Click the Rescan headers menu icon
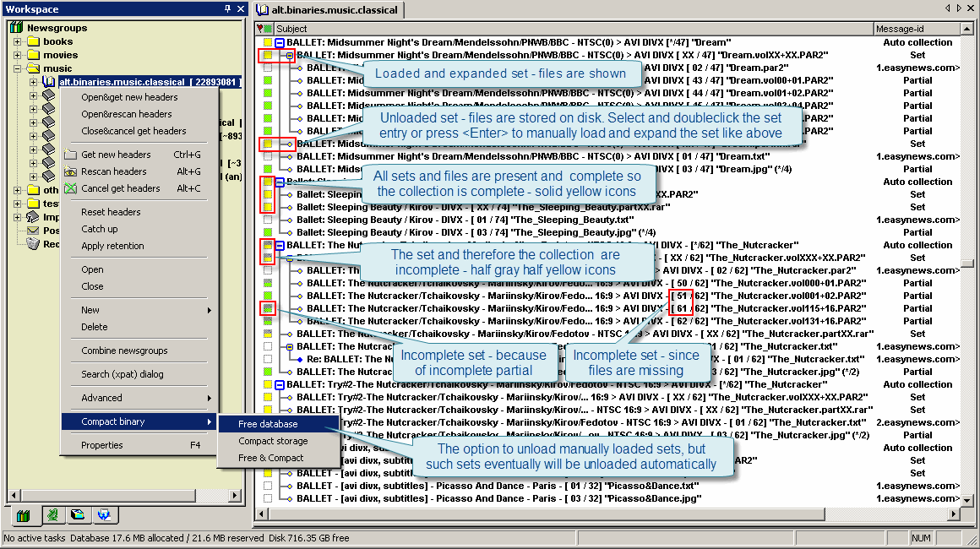 (x=70, y=171)
